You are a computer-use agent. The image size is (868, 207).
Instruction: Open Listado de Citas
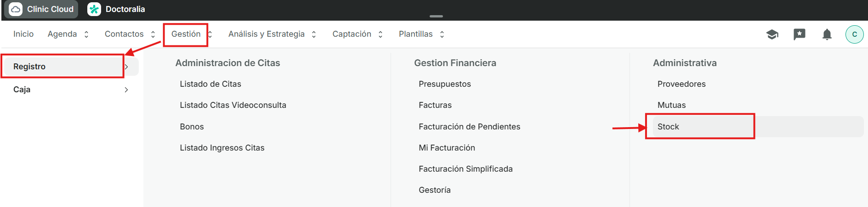pos(210,84)
